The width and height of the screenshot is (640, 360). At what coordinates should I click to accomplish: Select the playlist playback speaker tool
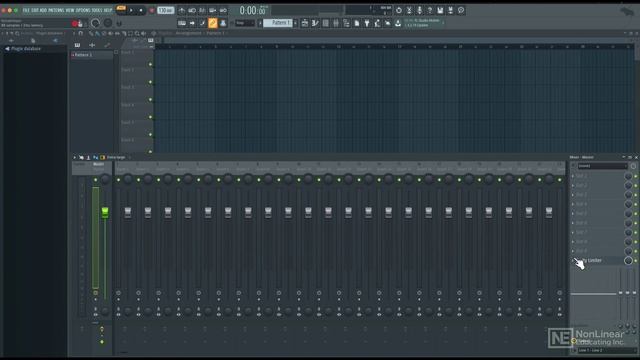(x=143, y=33)
